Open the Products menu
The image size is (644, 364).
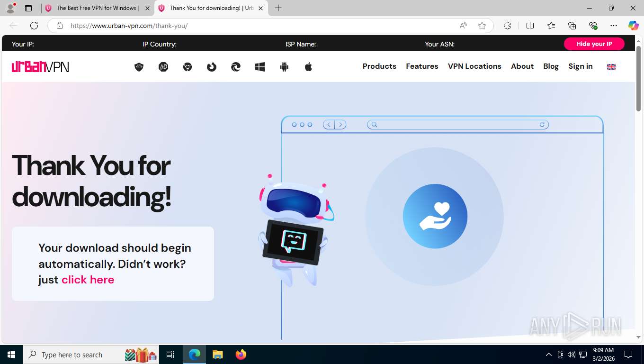pos(379,66)
